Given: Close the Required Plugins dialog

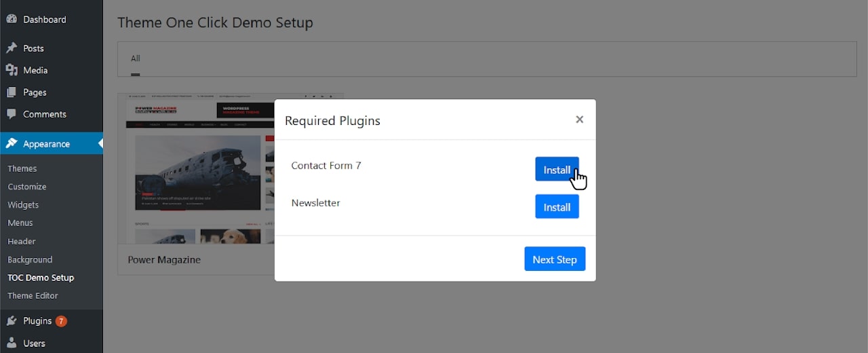Looking at the screenshot, I should click(x=579, y=119).
